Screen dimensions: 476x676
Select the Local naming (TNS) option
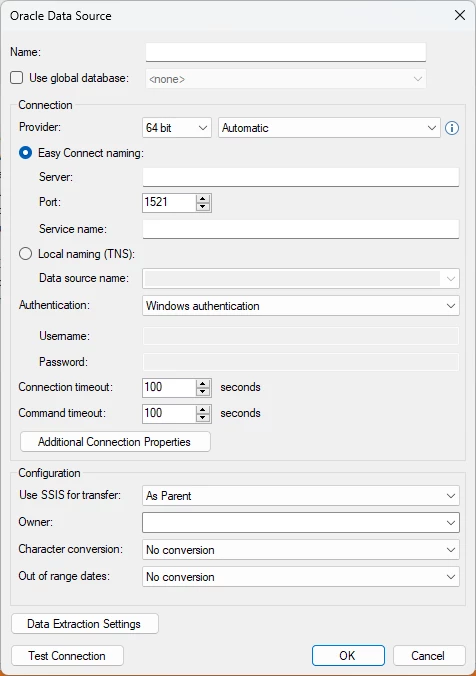click(x=25, y=254)
